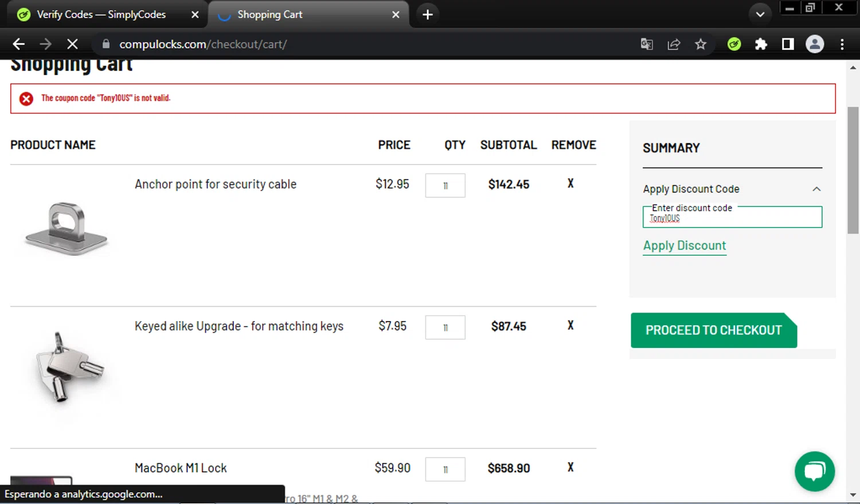Open MacBook M1 Lock product link
Image resolution: width=860 pixels, height=504 pixels.
[181, 468]
